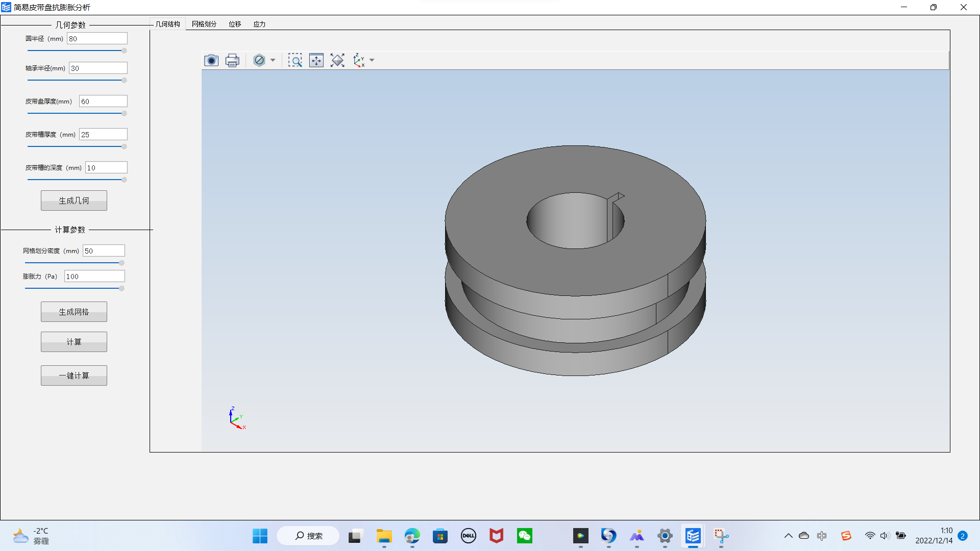Click the taskbar 搜索 search box
This screenshot has height=551, width=980.
(x=308, y=536)
